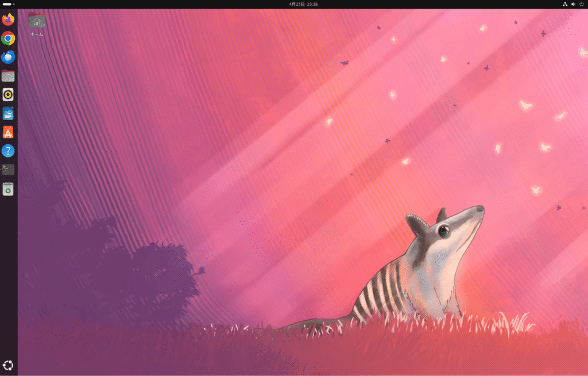This screenshot has height=376, width=588.
Task: Open the power icon system menu
Action: (581, 4)
